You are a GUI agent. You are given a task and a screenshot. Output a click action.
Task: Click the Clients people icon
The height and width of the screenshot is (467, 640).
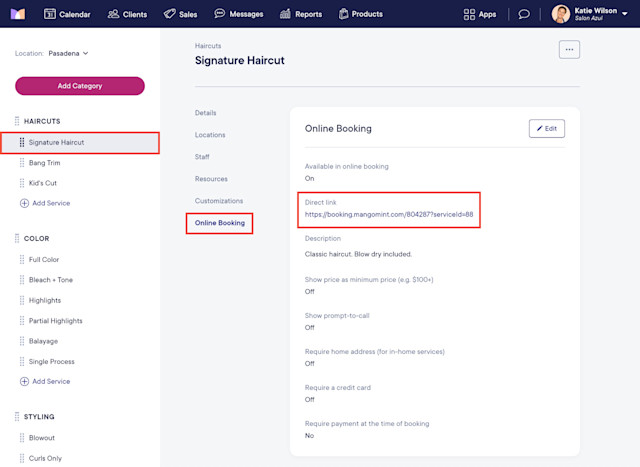point(113,14)
